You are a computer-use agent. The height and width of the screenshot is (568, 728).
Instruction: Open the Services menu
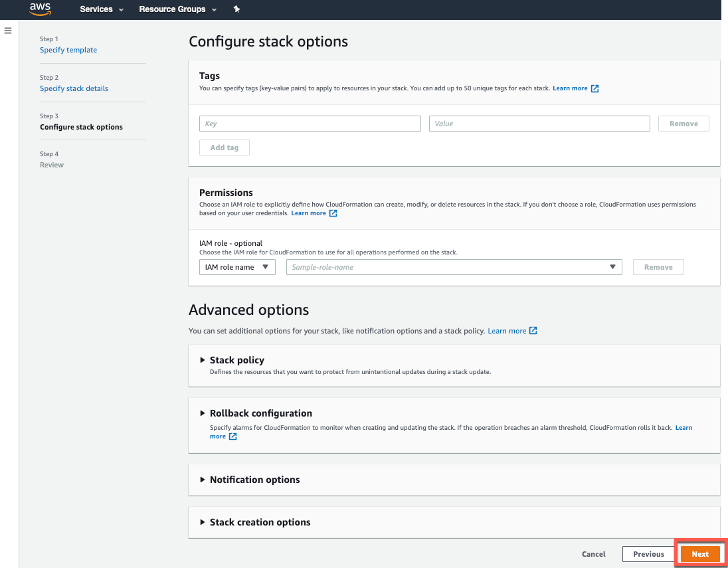coord(102,9)
